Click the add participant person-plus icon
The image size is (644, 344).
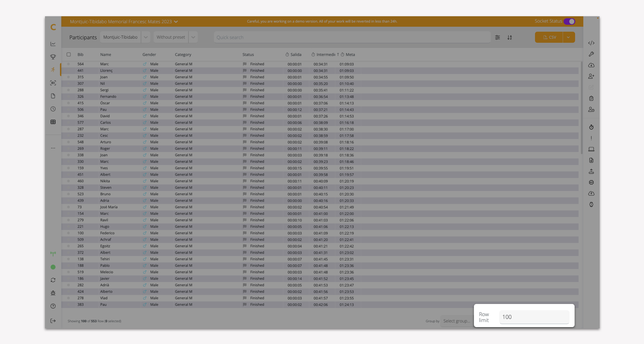(591, 76)
